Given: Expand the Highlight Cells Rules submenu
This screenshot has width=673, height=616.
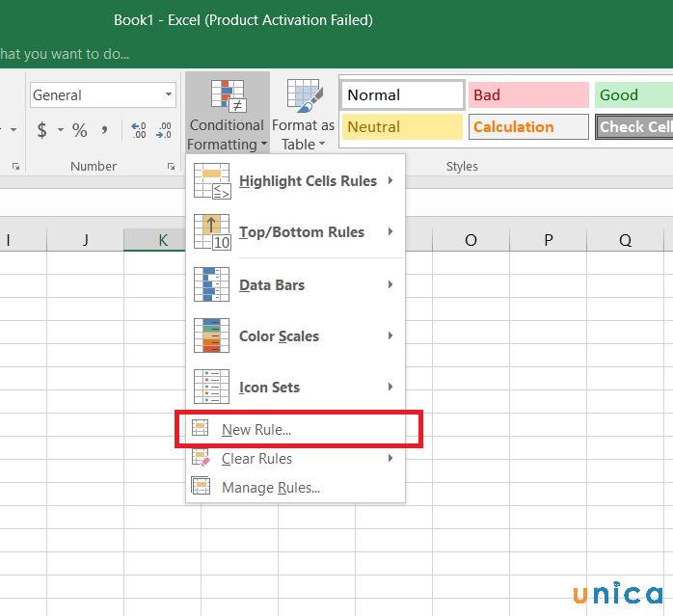Looking at the screenshot, I should click(308, 181).
